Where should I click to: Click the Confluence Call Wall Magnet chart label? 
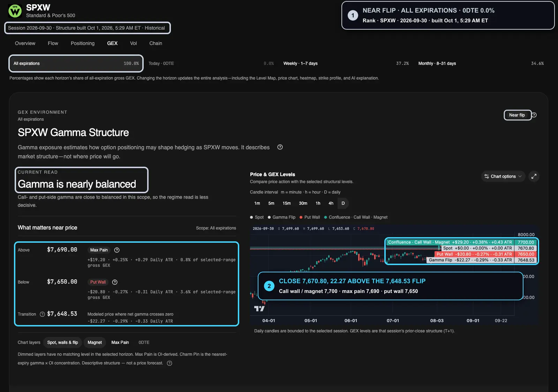click(450, 242)
